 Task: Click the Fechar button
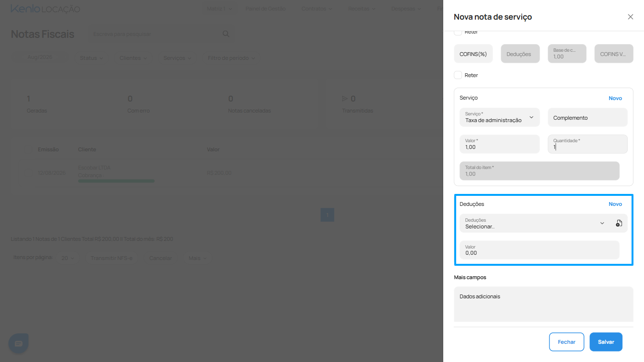[x=566, y=342]
